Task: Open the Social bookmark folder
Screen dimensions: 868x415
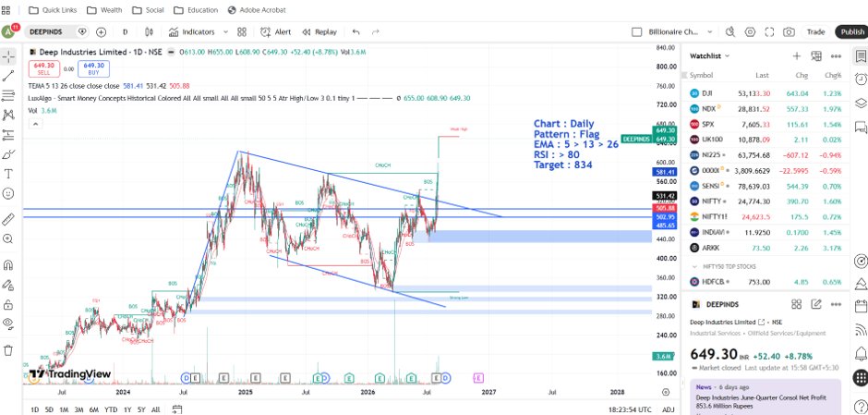Action: point(147,10)
